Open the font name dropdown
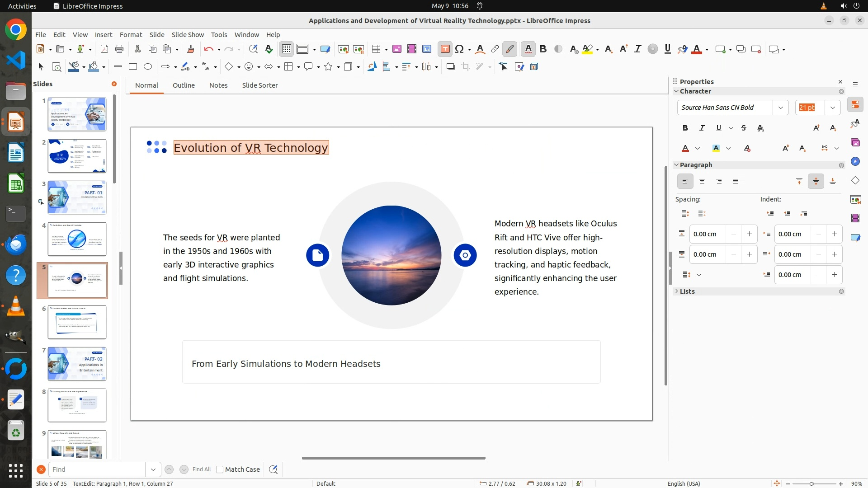 [x=781, y=108]
